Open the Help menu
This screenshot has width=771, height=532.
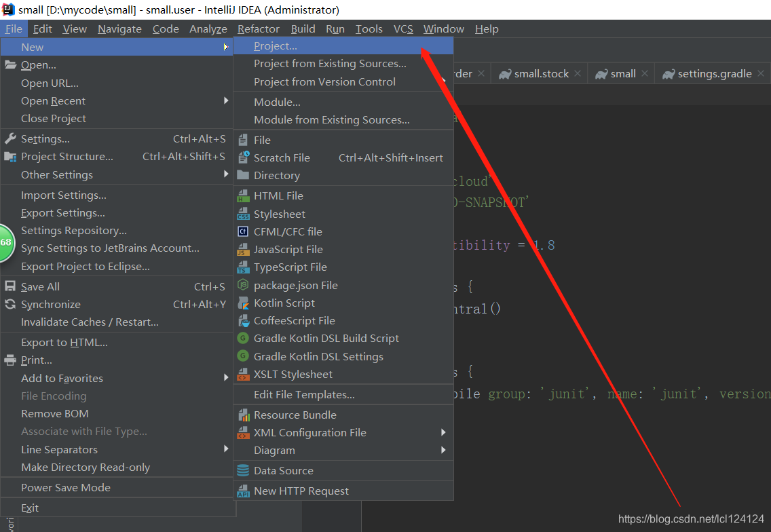487,29
